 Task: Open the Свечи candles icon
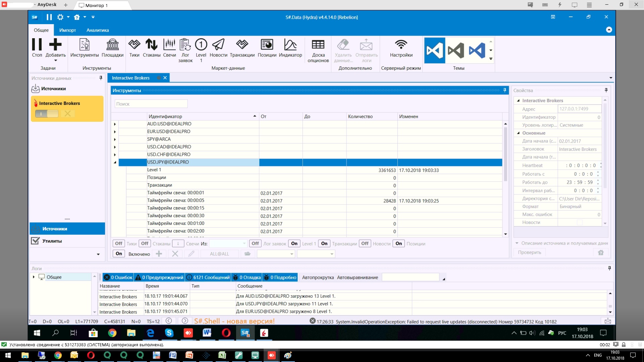point(169,45)
